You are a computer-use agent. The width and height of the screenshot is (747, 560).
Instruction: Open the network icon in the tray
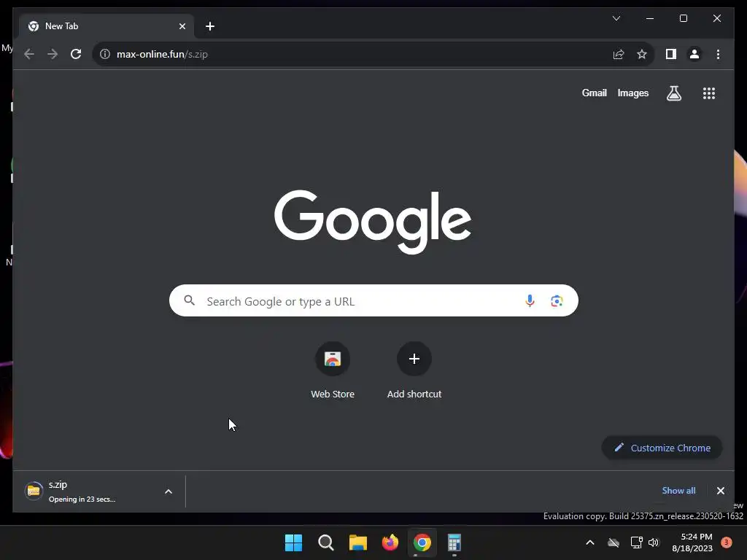636,542
